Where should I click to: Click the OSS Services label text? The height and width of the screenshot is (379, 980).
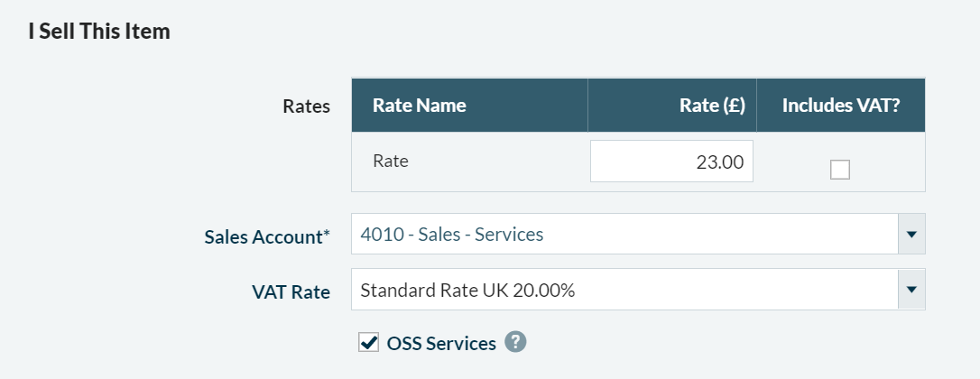pos(441,343)
